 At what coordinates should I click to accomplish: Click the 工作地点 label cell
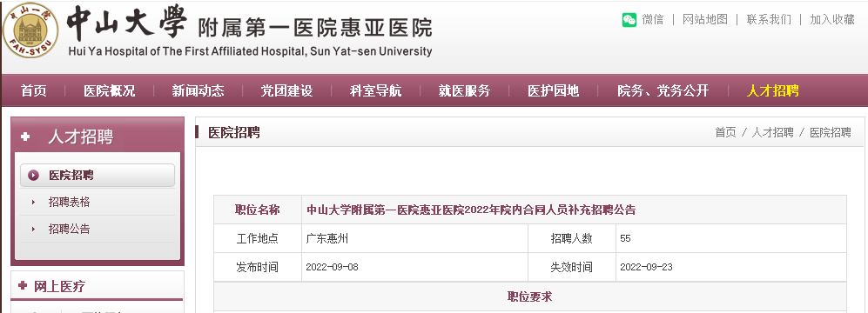(x=258, y=239)
